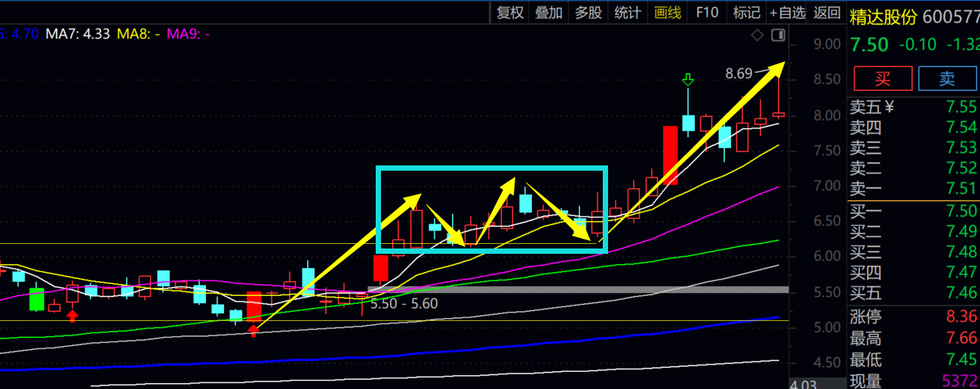Open the 多股 multi-stock view
The image size is (980, 389).
(x=588, y=12)
